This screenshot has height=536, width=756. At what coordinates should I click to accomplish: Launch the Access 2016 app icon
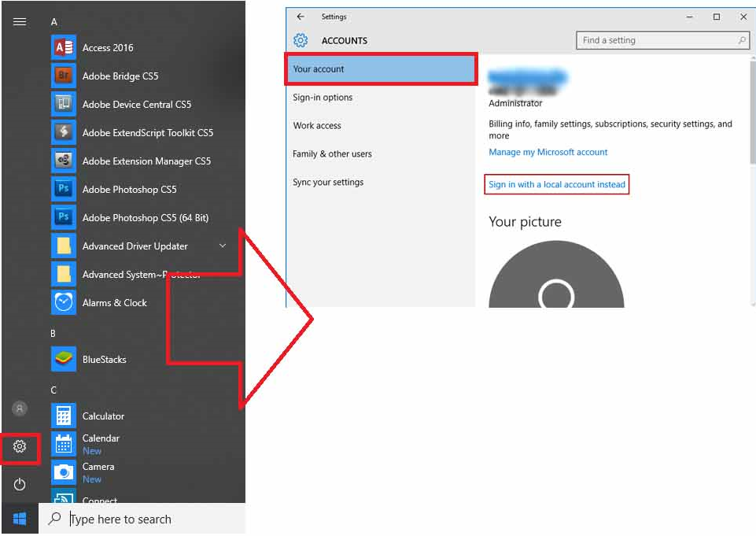tap(64, 47)
